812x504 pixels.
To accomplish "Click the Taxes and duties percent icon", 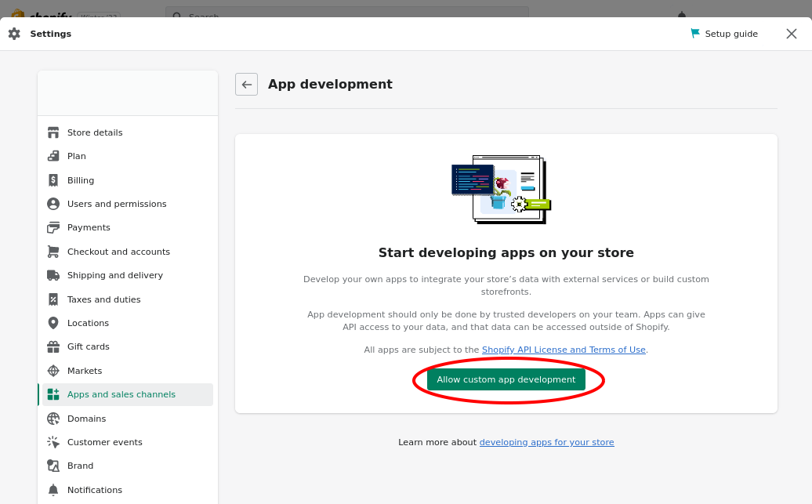I will tap(53, 299).
